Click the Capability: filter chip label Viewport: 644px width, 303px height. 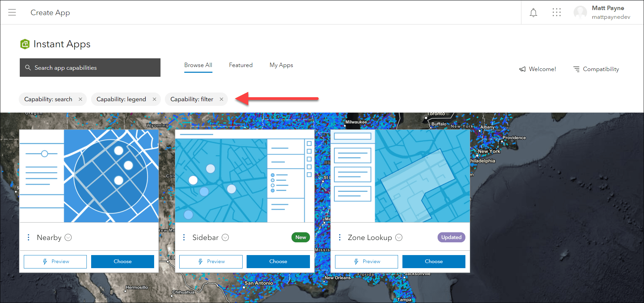click(x=192, y=99)
